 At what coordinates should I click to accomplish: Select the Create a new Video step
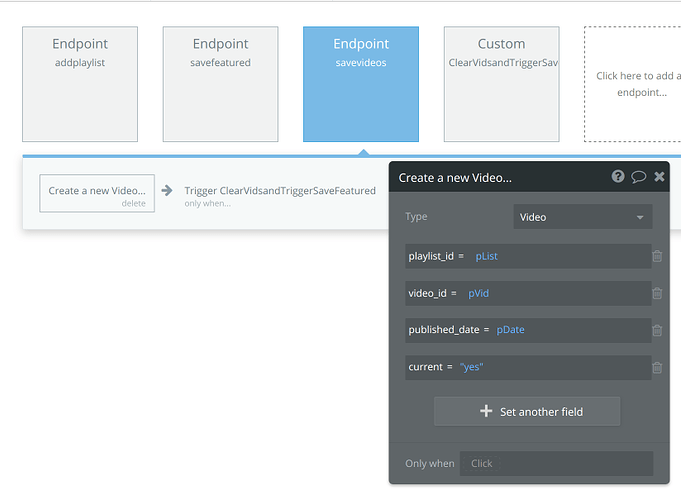coord(97,189)
